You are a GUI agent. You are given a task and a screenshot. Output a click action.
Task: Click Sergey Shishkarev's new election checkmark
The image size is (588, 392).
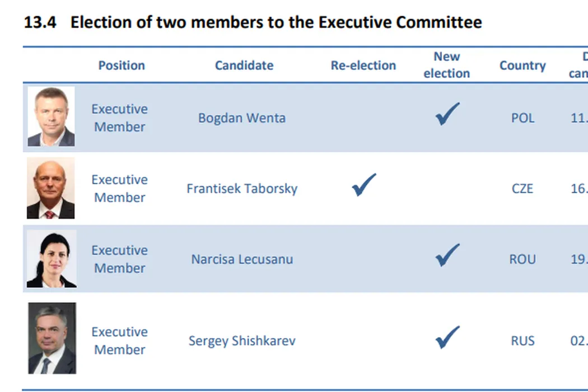[x=447, y=337]
